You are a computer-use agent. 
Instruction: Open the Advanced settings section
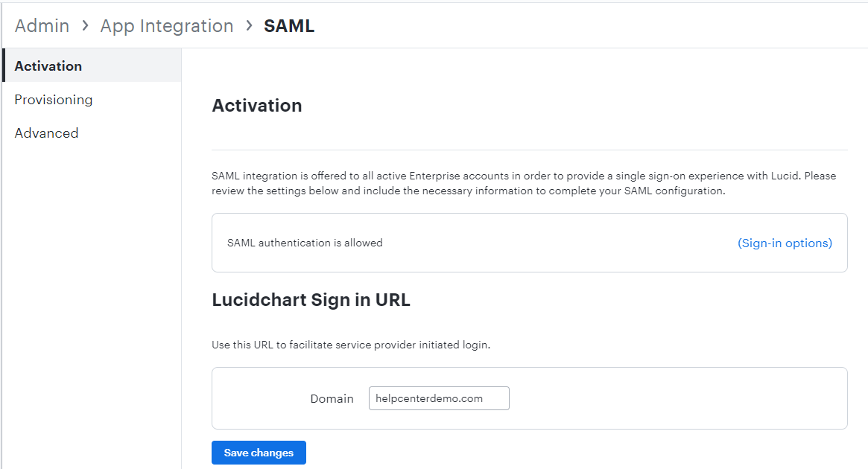click(x=46, y=133)
